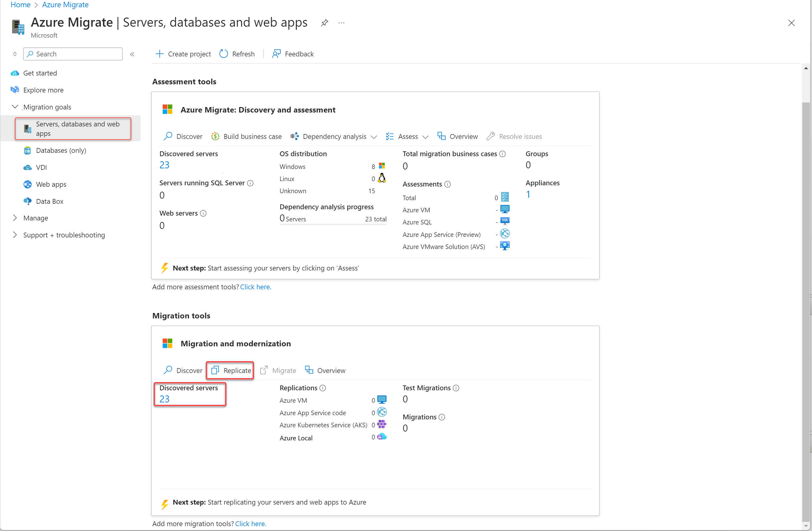Image resolution: width=812 pixels, height=531 pixels.
Task: Click the info icon next to Web servers
Action: pyautogui.click(x=203, y=213)
